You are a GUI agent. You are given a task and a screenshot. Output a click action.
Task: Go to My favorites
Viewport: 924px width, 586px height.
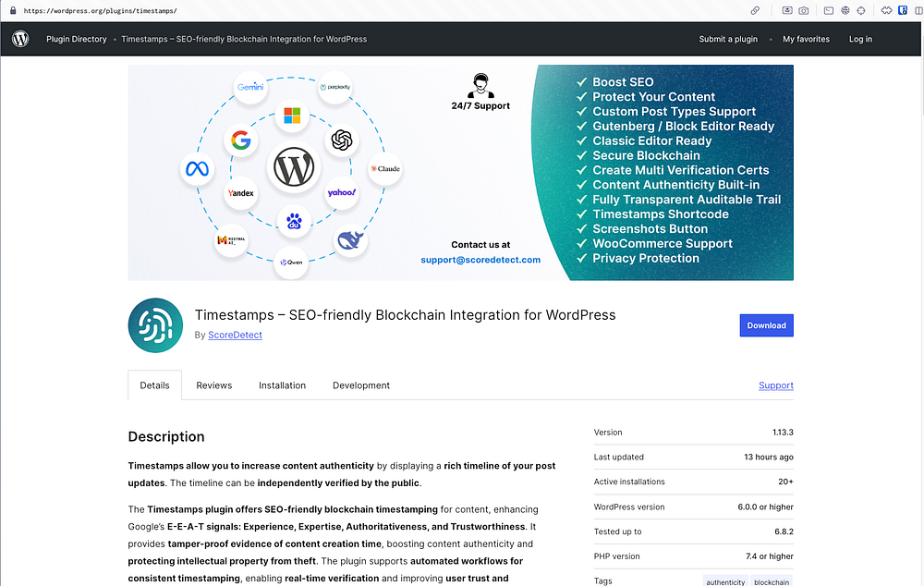(x=806, y=39)
